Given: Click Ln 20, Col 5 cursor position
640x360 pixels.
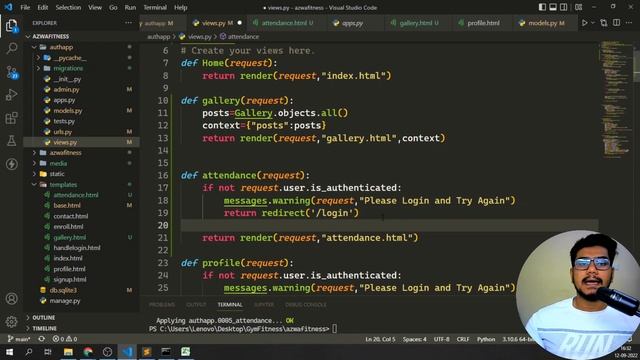Looking at the screenshot, I should click(x=380, y=339).
